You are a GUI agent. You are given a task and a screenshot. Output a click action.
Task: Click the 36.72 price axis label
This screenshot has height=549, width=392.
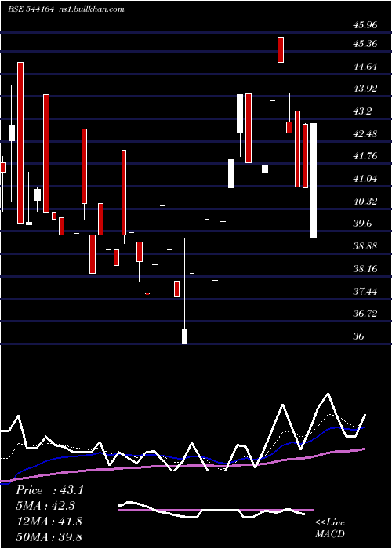(366, 314)
